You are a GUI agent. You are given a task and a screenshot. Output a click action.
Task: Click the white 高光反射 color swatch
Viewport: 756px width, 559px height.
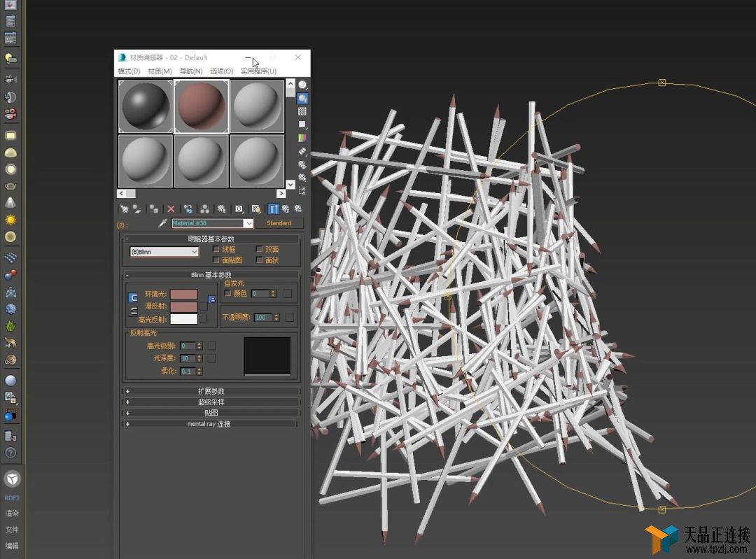pyautogui.click(x=183, y=319)
